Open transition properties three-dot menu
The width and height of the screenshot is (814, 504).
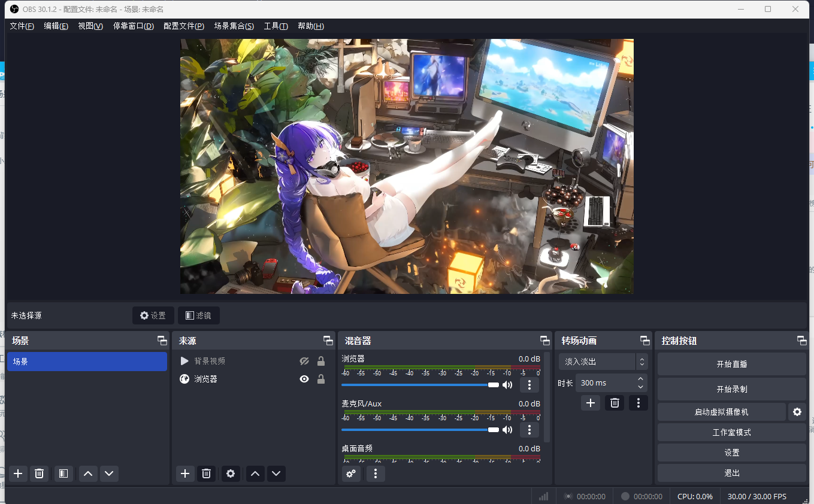click(639, 403)
